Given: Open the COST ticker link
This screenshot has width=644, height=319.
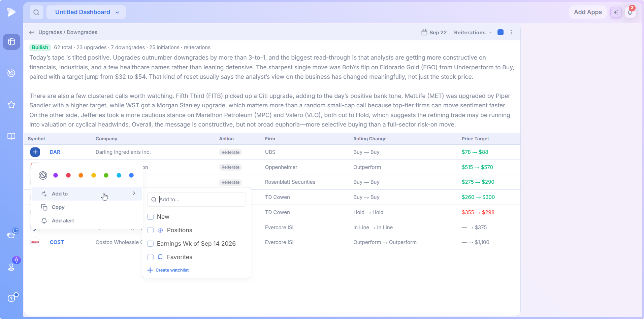Looking at the screenshot, I should point(57,242).
